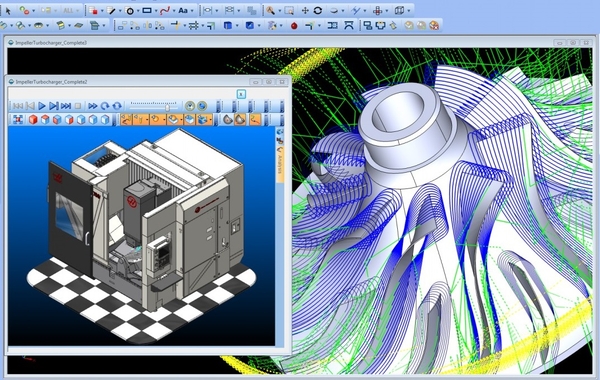The height and width of the screenshot is (380, 600).
Task: Toggle the orange workpiece display button
Action: coord(174,120)
